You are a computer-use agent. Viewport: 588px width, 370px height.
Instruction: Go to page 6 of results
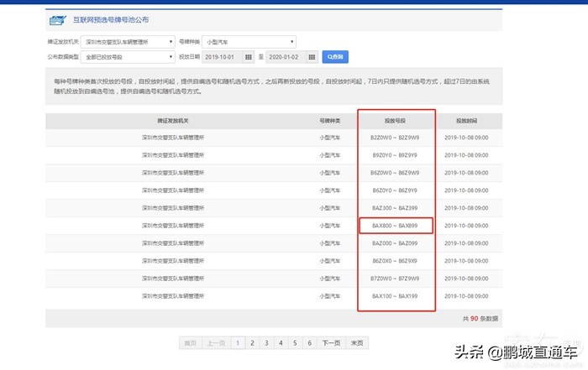tap(309, 342)
